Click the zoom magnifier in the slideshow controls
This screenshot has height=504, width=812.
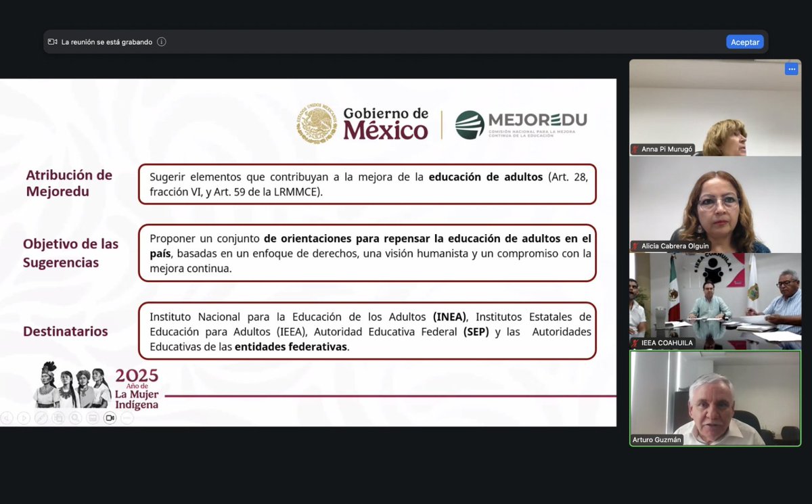coord(75,418)
